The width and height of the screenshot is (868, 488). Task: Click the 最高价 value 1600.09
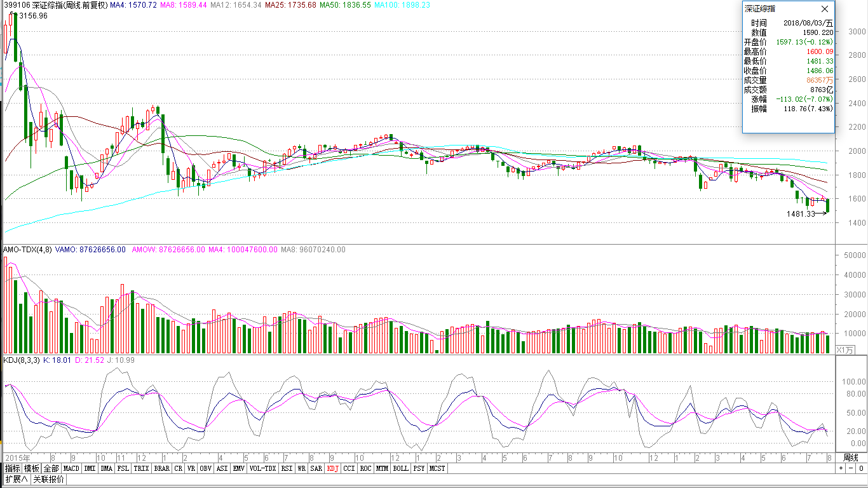tap(820, 51)
